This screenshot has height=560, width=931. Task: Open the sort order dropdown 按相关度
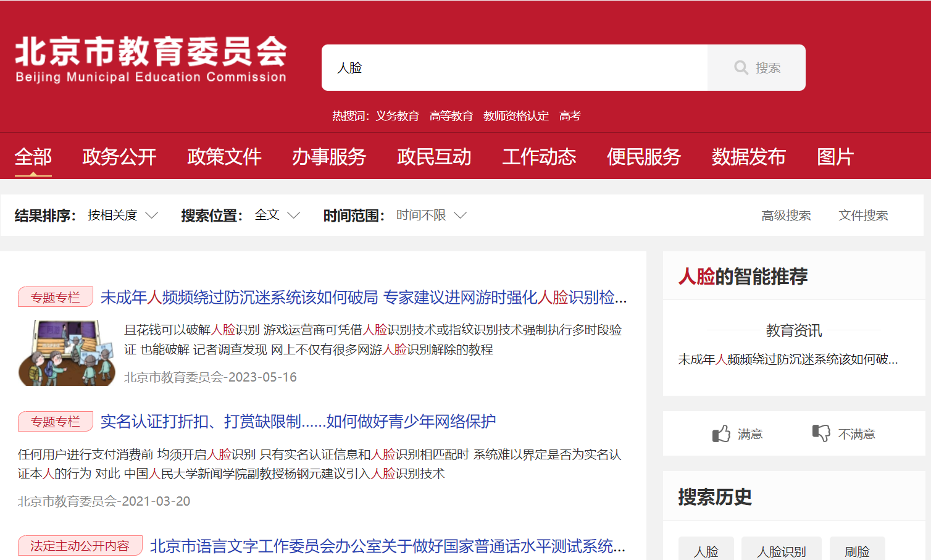(123, 215)
